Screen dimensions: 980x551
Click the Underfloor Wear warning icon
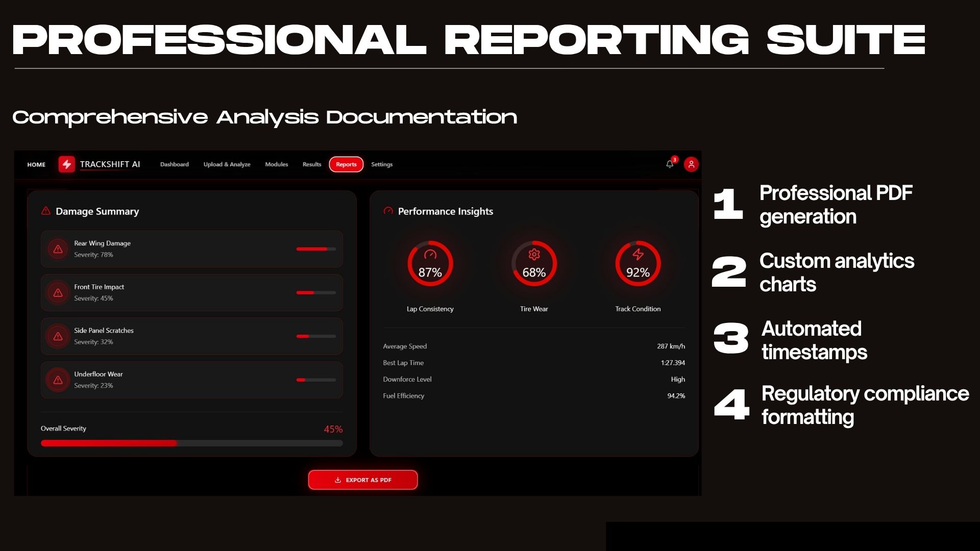pyautogui.click(x=58, y=380)
